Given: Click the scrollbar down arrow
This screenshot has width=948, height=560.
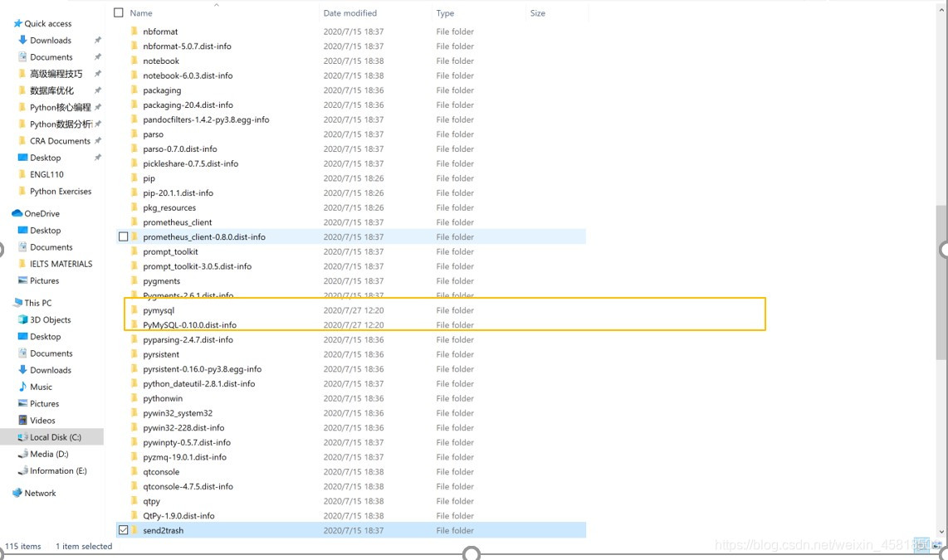Looking at the screenshot, I should (x=941, y=533).
